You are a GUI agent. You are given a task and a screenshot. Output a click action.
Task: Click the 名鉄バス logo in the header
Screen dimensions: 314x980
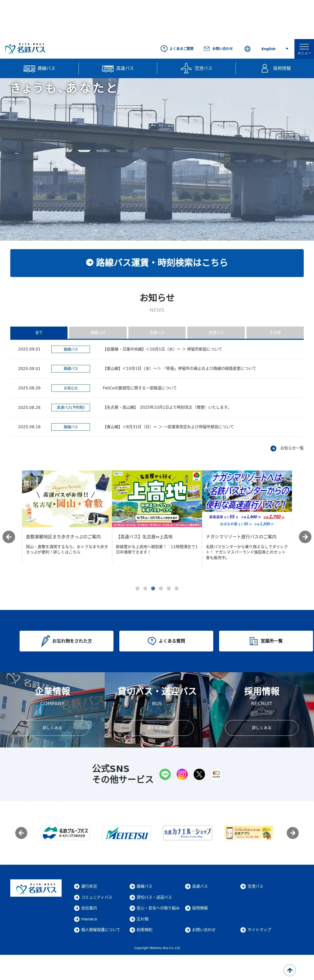(25, 48)
